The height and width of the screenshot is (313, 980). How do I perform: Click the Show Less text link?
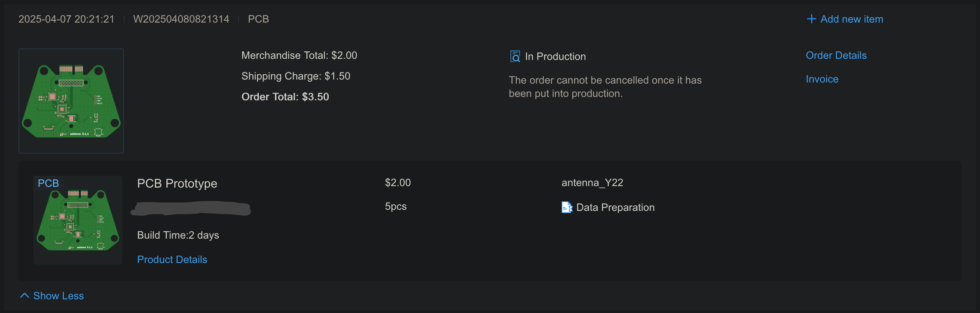(59, 296)
